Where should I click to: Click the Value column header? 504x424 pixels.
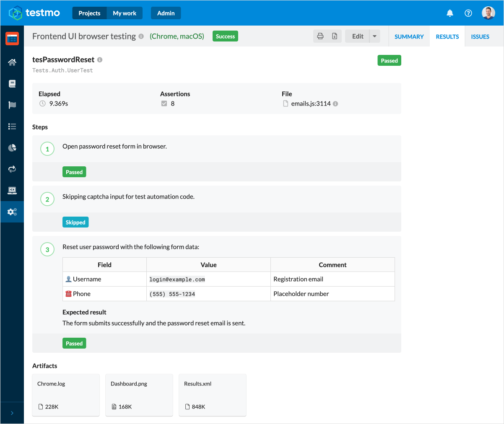[208, 265]
